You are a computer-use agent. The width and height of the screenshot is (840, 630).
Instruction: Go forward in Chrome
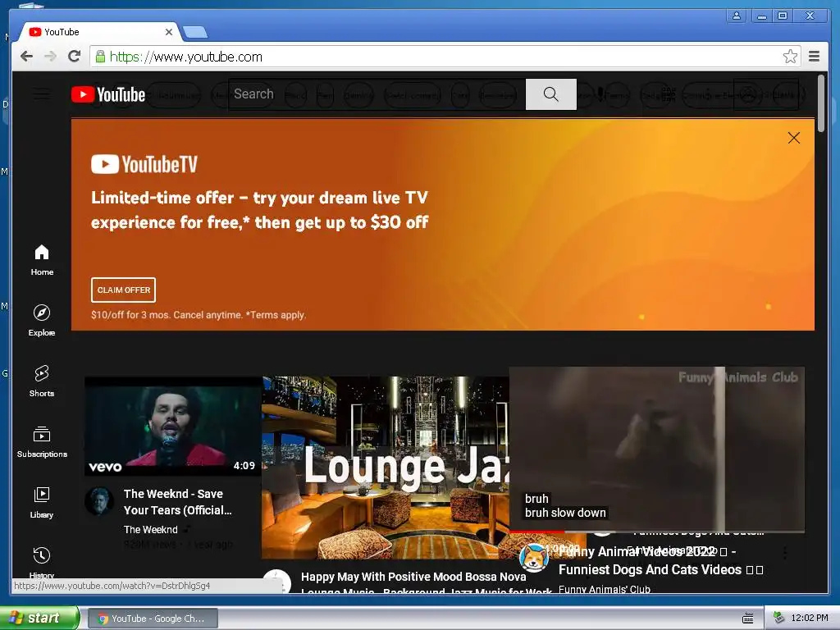click(x=50, y=57)
